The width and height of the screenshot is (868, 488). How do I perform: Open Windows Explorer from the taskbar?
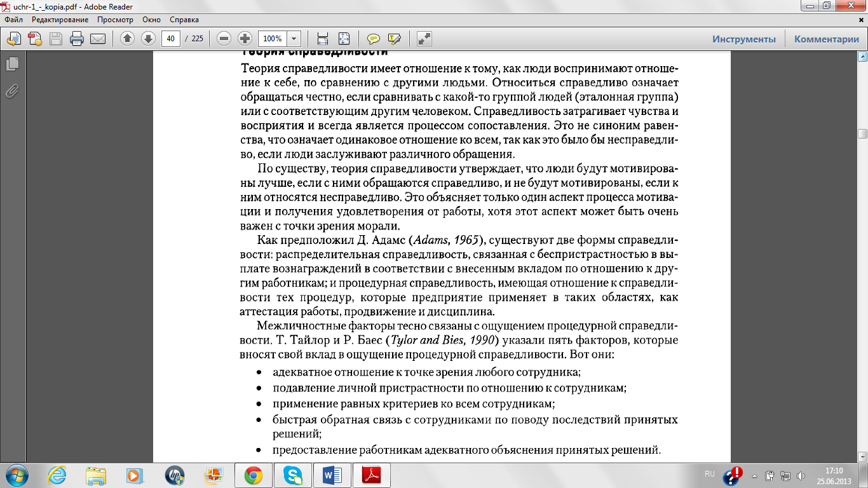(x=96, y=475)
